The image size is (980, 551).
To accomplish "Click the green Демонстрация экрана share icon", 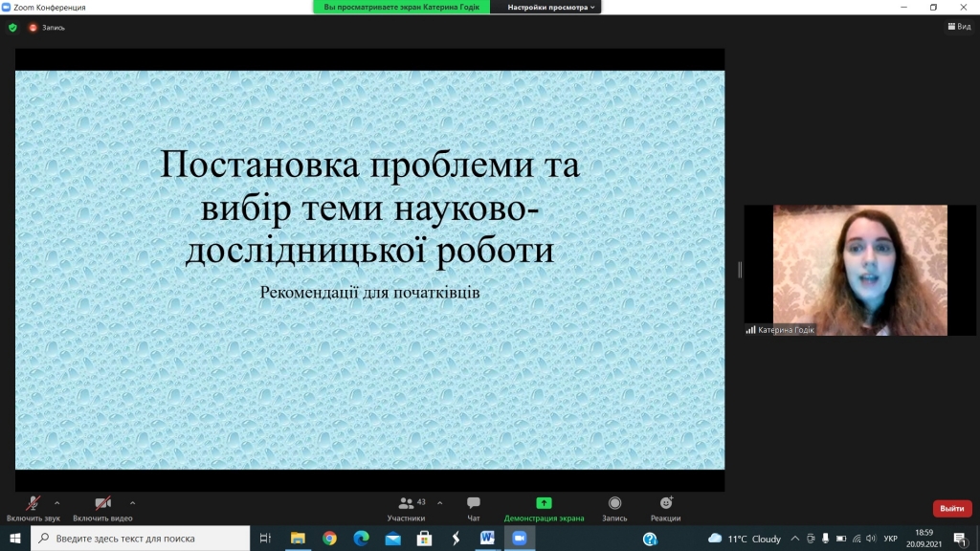I will 544,503.
